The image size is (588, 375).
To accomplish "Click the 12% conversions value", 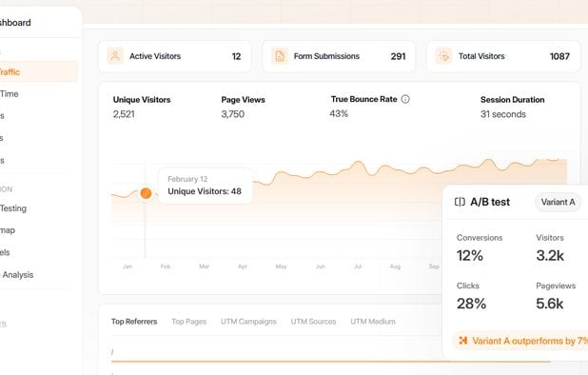I will click(x=469, y=256).
